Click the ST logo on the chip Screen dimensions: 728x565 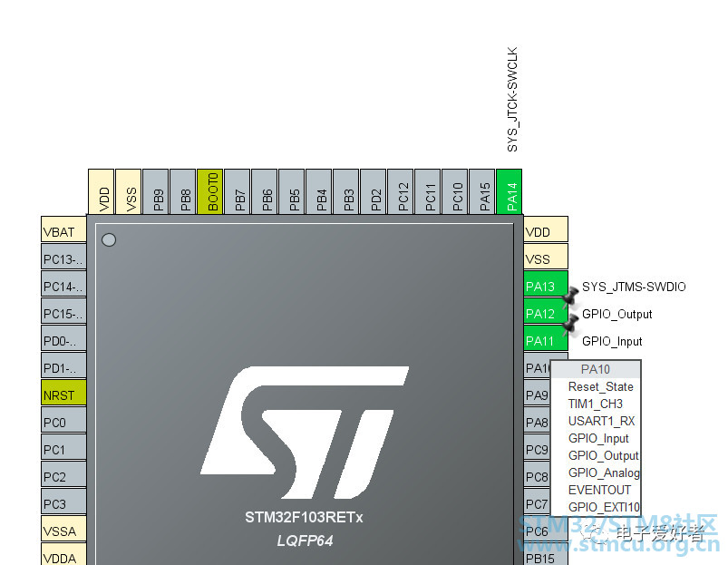coord(305,433)
